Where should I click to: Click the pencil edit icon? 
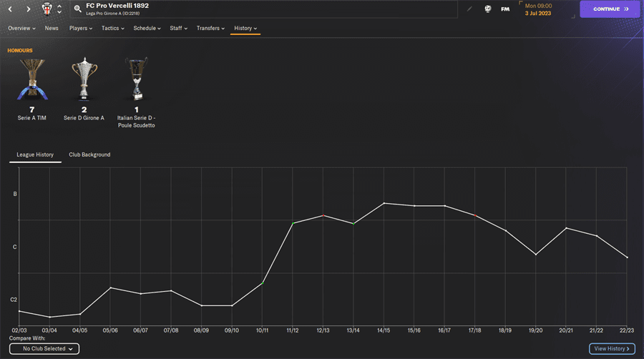(469, 9)
